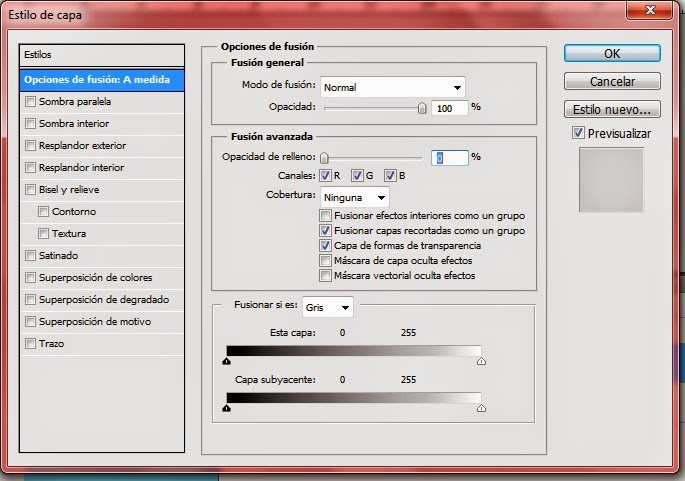Click the Opacidad de relleno value field
The height and width of the screenshot is (481, 685).
tap(450, 158)
